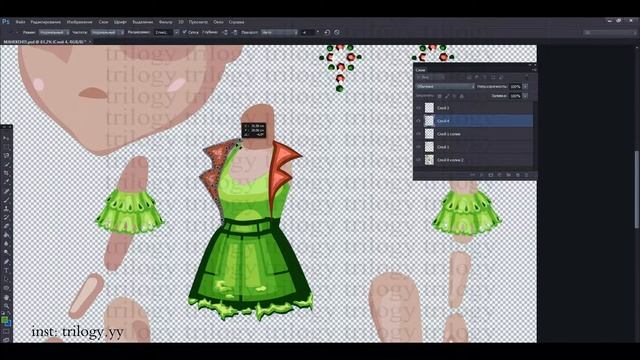The width and height of the screenshot is (640, 360).
Task: Hide the Слой 0 копия 2 layer
Action: pyautogui.click(x=418, y=160)
